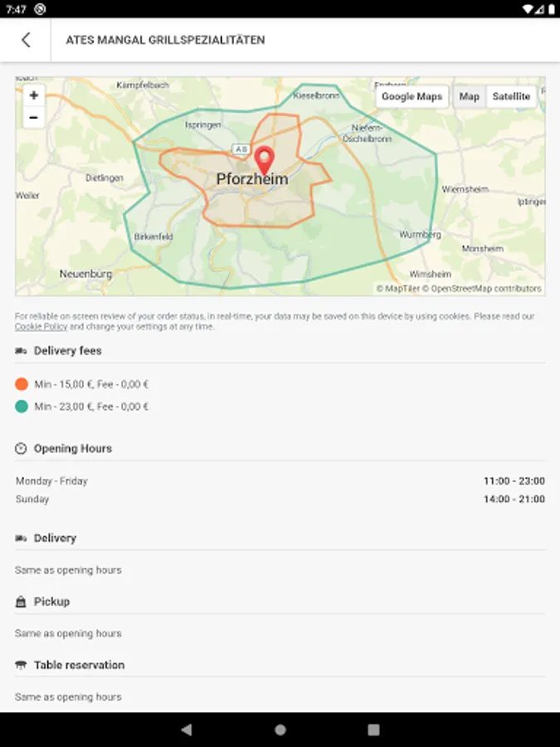Click the truck icon beside Delivery heading
The image size is (560, 747).
click(21, 539)
